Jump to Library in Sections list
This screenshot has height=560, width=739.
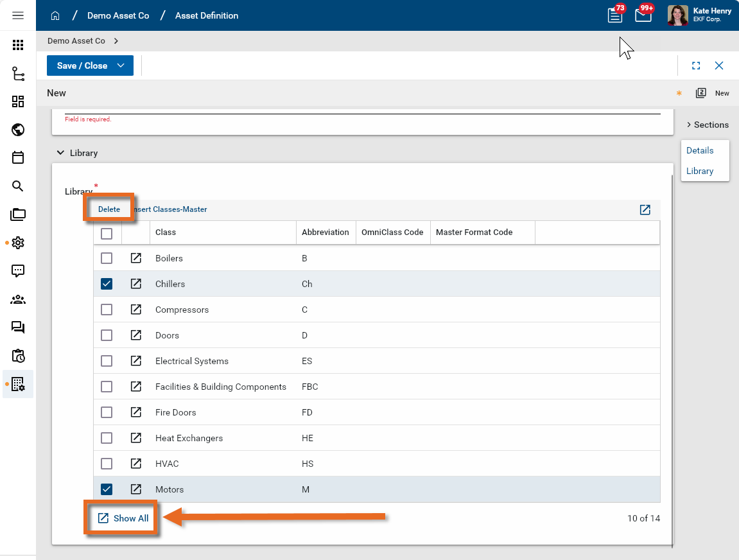[700, 171]
